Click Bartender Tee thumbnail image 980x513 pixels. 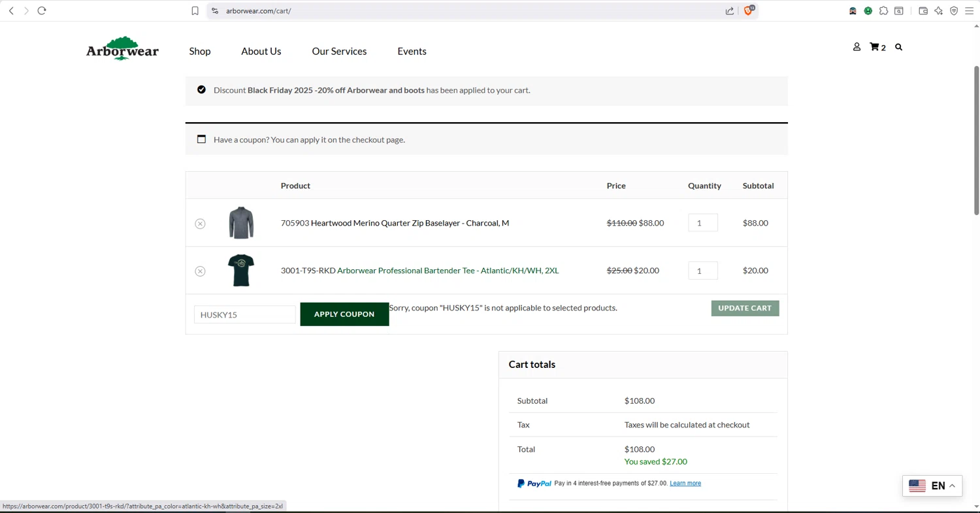click(x=240, y=271)
